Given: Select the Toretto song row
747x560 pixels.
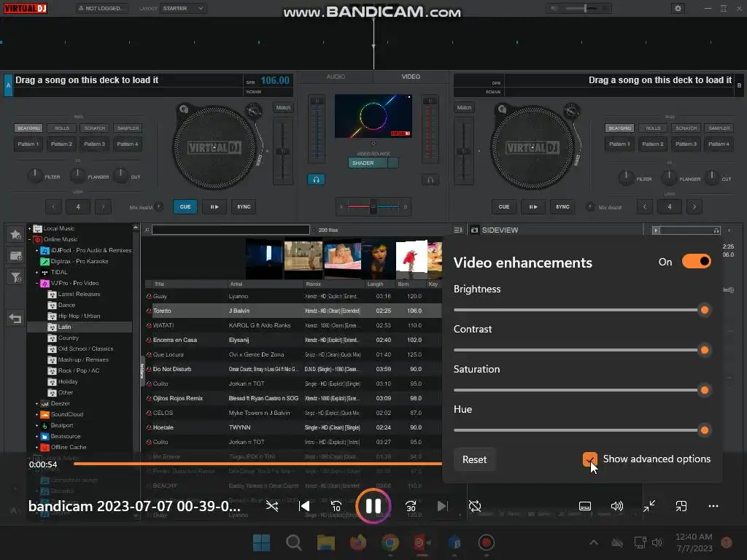Looking at the screenshot, I should click(293, 311).
